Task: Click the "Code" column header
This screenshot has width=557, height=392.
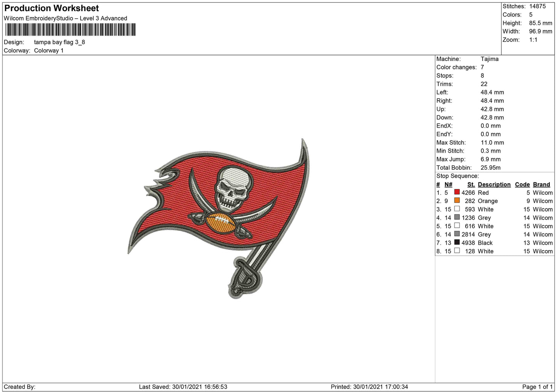Action: tap(522, 184)
